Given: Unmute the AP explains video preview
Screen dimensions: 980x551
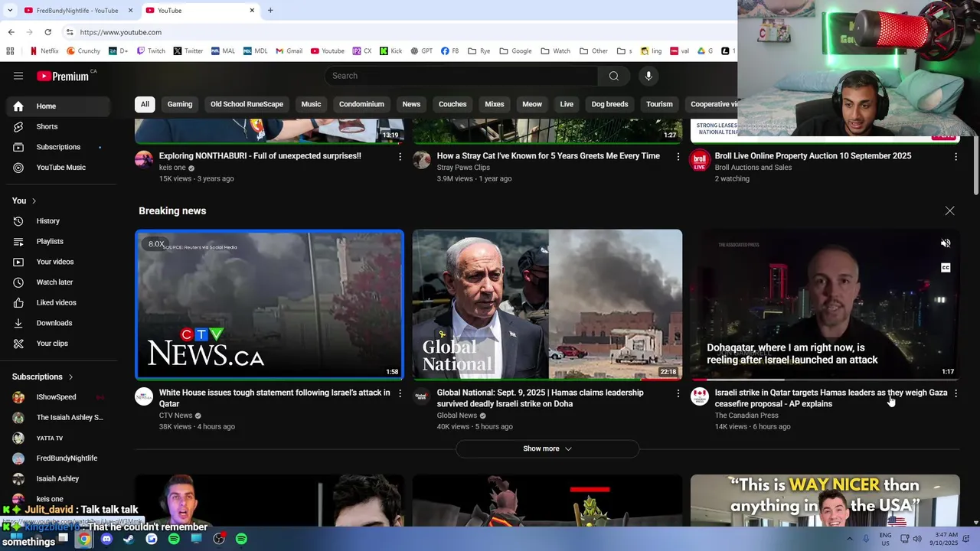Looking at the screenshot, I should pos(946,243).
